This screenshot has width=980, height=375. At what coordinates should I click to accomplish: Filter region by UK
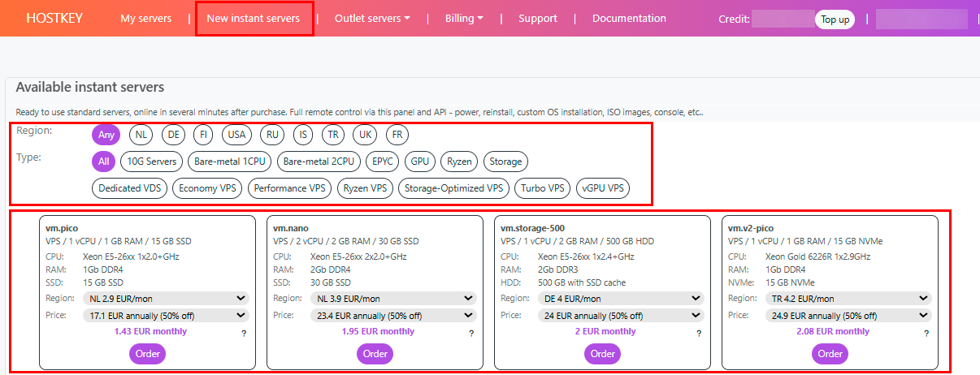coord(365,135)
